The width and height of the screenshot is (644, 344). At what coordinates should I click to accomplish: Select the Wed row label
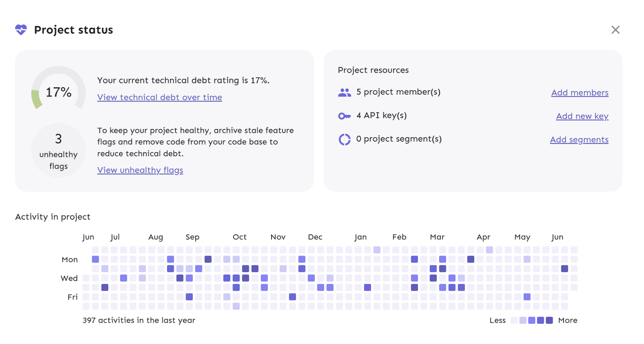pyautogui.click(x=69, y=278)
